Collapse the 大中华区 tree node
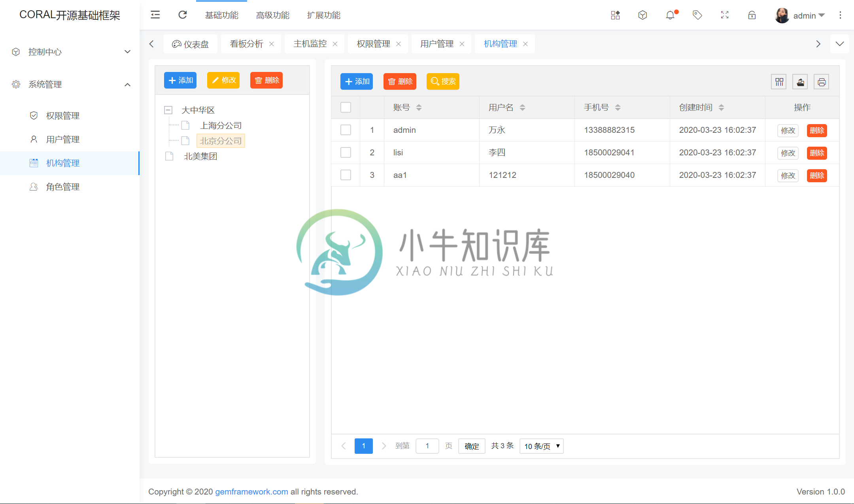854x504 pixels. [168, 110]
